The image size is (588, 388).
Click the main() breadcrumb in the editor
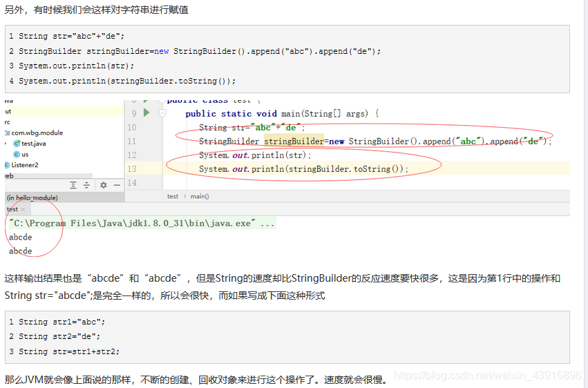click(x=200, y=196)
